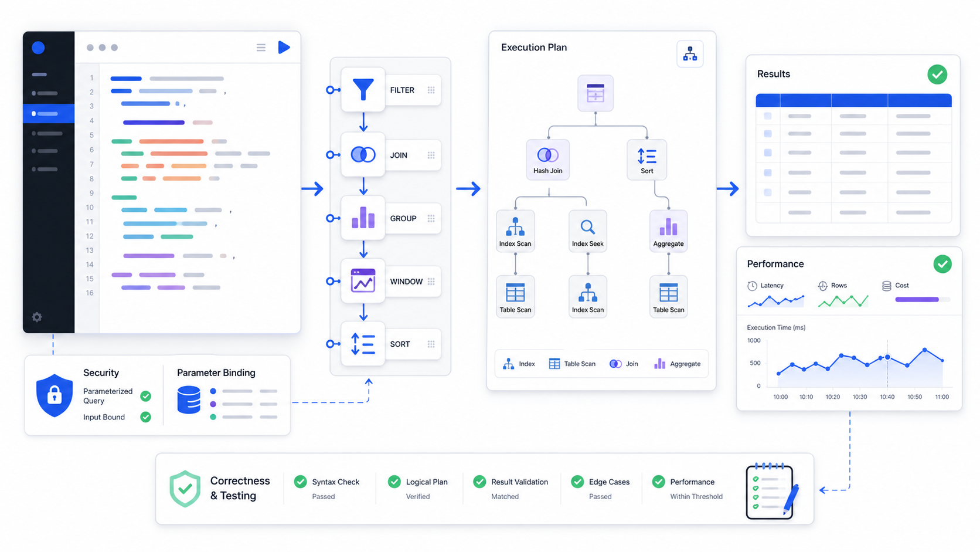980x552 pixels.
Task: Click the Performance success checkmark
Action: pyautogui.click(x=942, y=264)
